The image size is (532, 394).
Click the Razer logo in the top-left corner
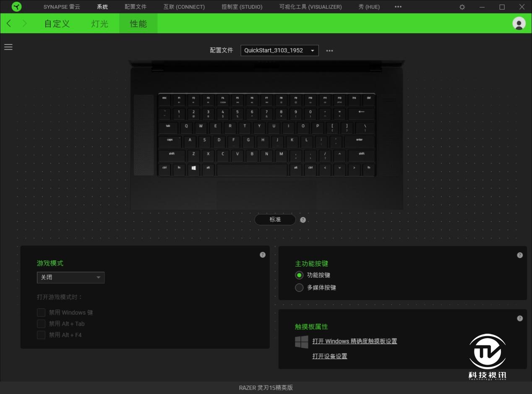(x=16, y=7)
